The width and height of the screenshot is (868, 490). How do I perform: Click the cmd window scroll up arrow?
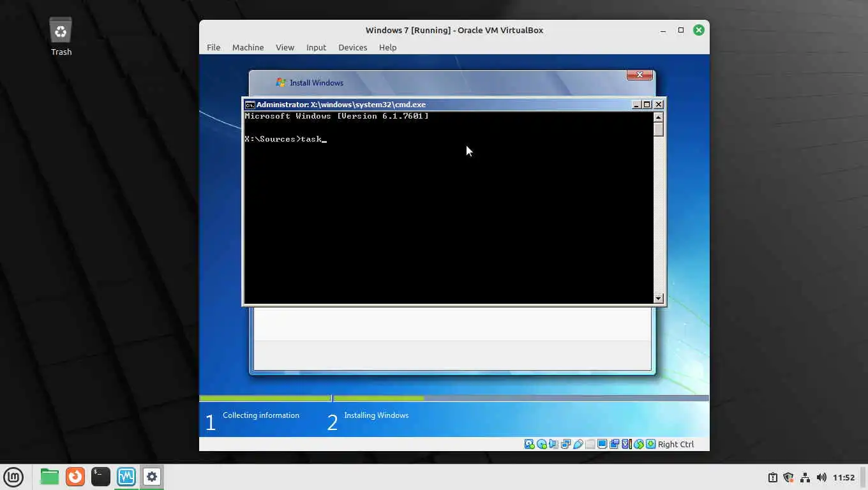click(659, 117)
